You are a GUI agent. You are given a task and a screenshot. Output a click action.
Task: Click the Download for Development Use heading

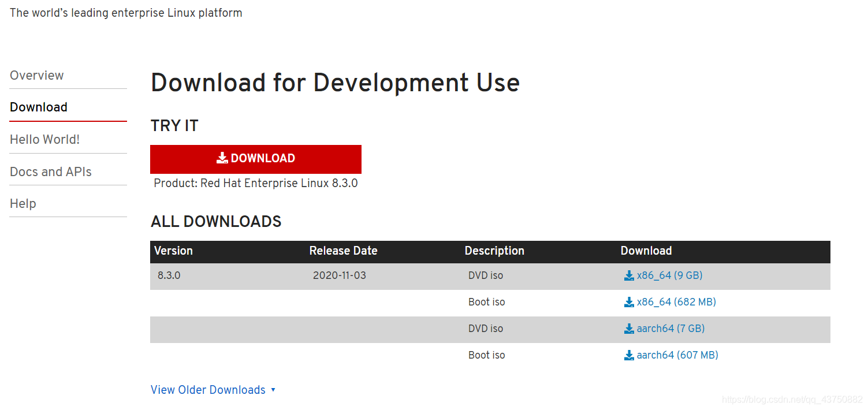point(336,83)
